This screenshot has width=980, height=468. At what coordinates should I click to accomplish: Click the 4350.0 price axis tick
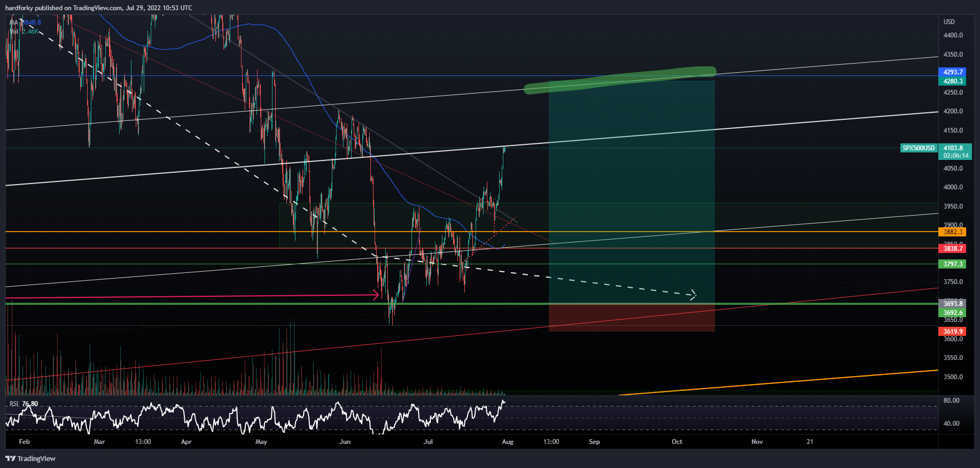tap(953, 55)
